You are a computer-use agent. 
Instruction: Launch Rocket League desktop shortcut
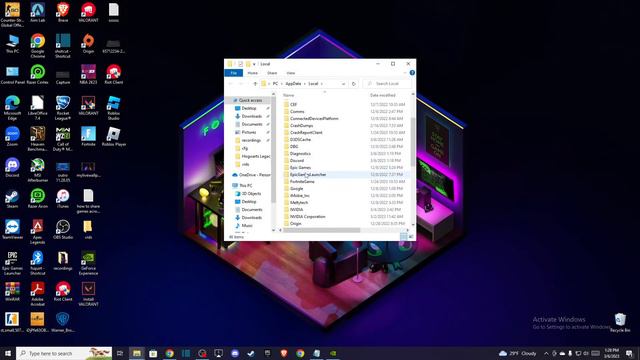(x=63, y=108)
